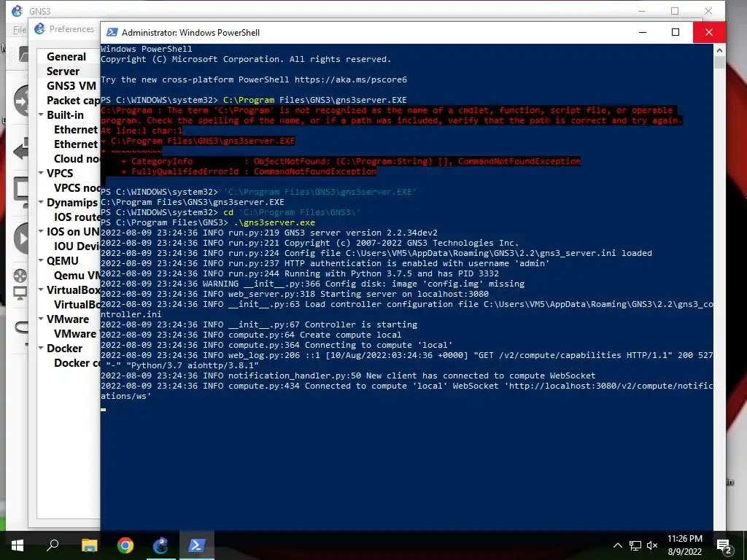Click the PowerShell vertical scrollbar thumb
This screenshot has width=747, height=560.
click(x=719, y=62)
